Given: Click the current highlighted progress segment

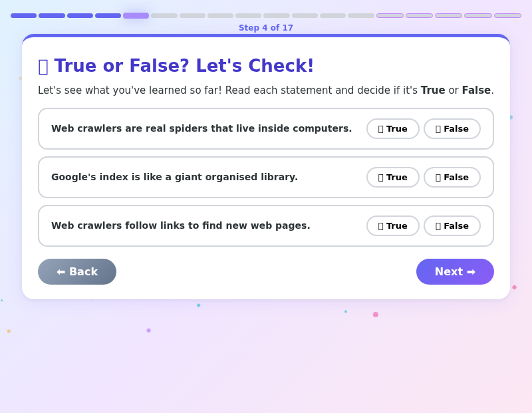Looking at the screenshot, I should click(136, 15).
